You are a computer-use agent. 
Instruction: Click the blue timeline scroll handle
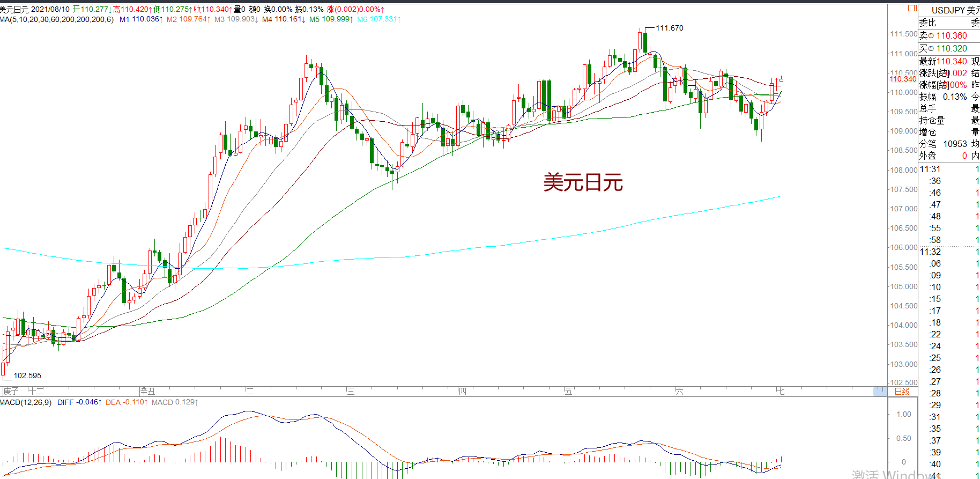880,392
